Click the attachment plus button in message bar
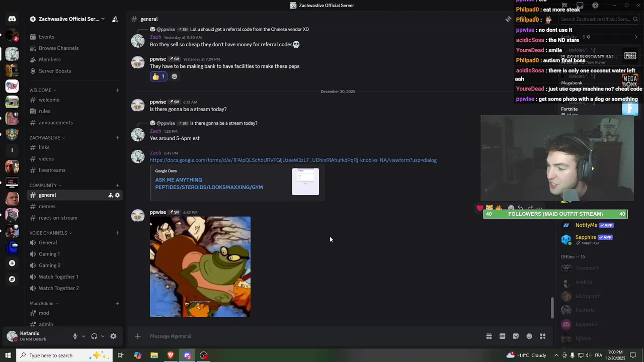The height and width of the screenshot is (362, 644). click(x=138, y=336)
